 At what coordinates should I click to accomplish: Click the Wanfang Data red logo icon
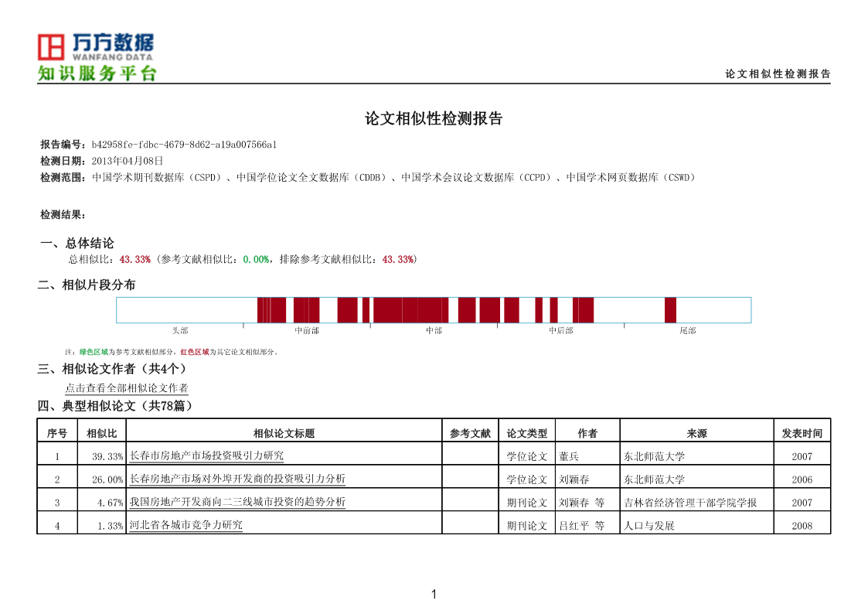(51, 47)
